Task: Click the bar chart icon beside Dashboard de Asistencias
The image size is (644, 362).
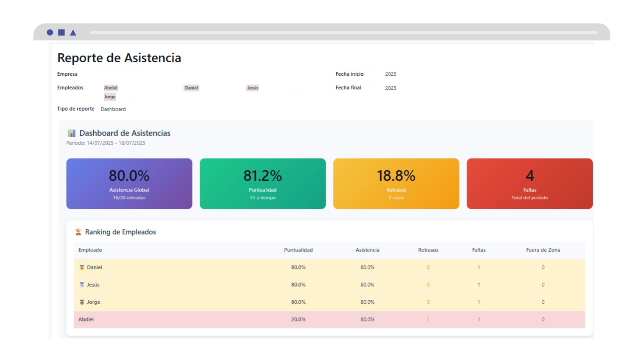Action: tap(71, 133)
